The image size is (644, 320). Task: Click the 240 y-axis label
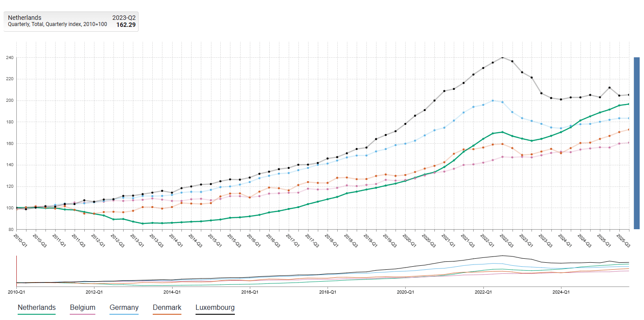(9, 58)
